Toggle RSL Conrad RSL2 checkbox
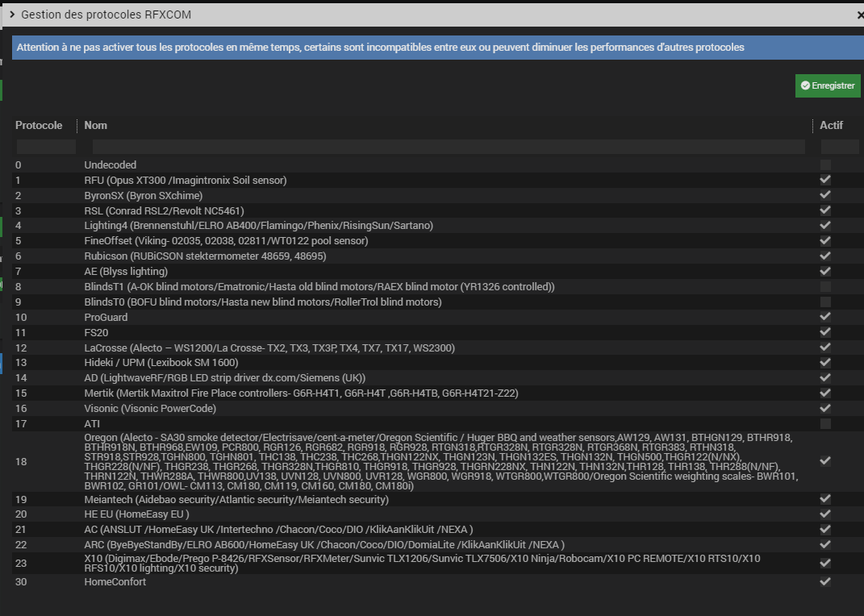 pos(825,210)
